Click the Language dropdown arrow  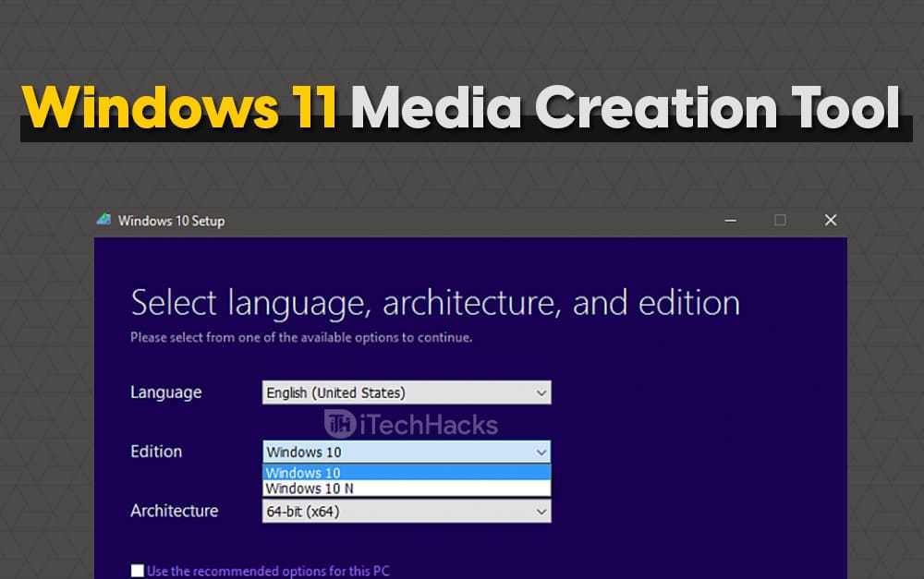(542, 392)
